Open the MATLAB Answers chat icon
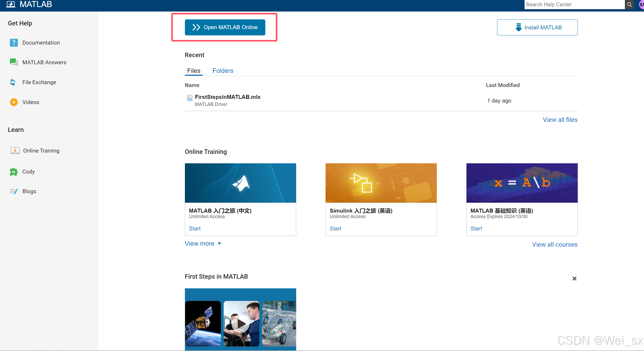The image size is (644, 351). coord(14,62)
